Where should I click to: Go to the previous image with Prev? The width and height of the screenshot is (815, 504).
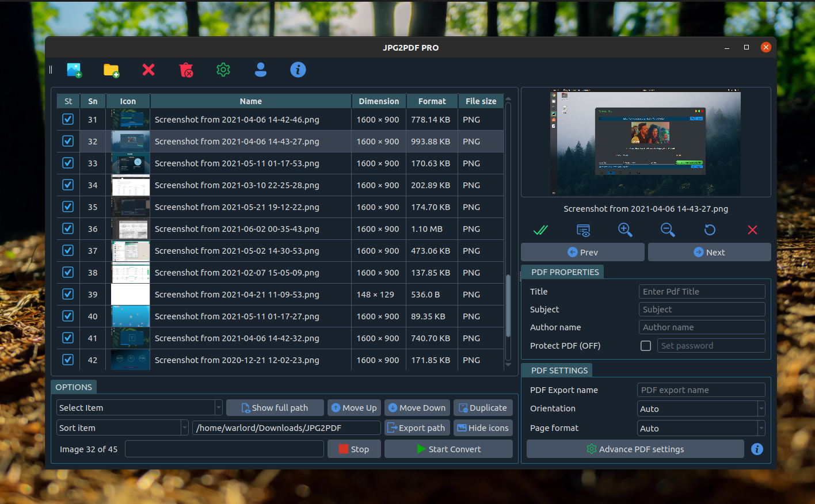[582, 252]
